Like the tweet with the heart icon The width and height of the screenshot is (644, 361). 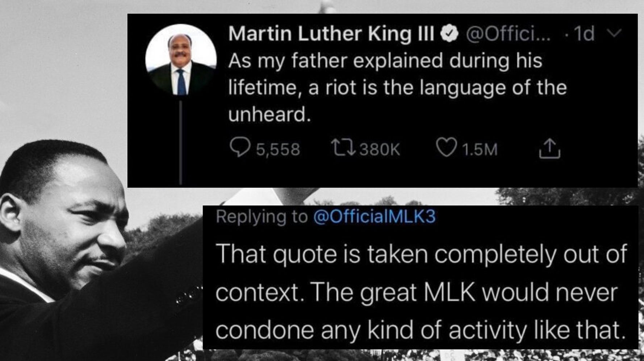point(446,148)
